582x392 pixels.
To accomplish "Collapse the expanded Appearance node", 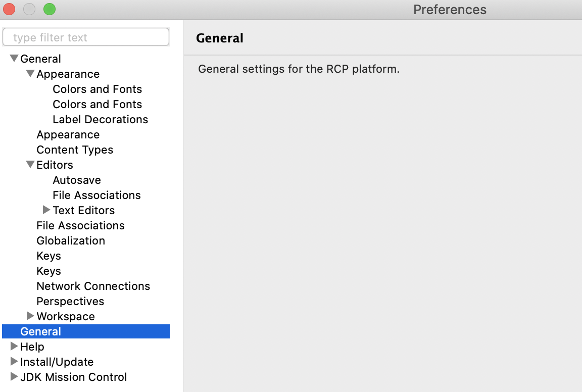I will pos(30,74).
